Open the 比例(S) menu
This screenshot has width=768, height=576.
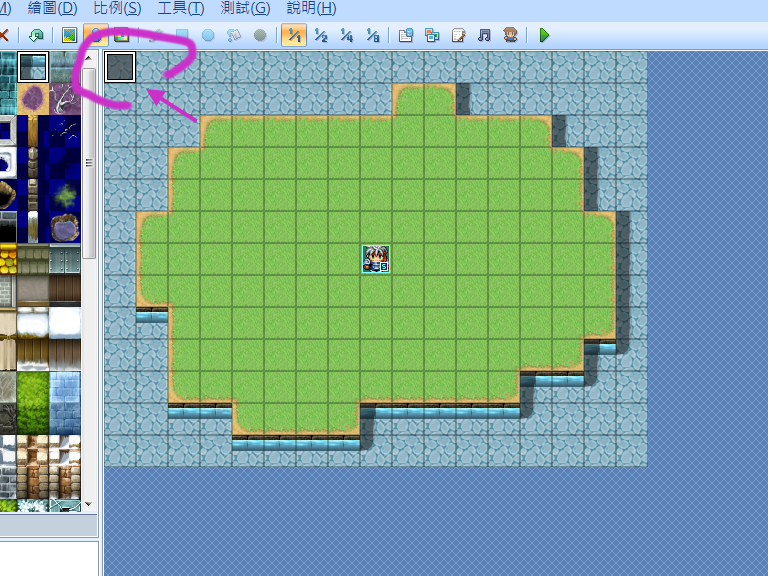[117, 8]
